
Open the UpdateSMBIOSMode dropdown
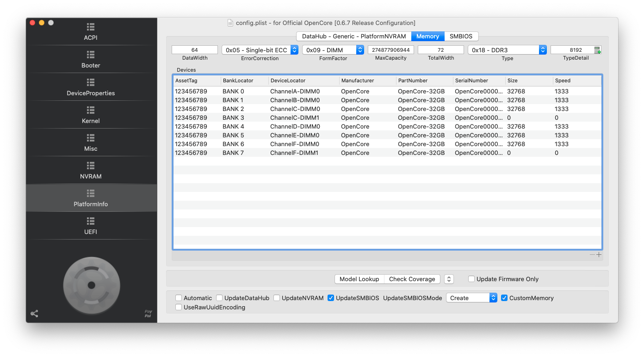[471, 298]
